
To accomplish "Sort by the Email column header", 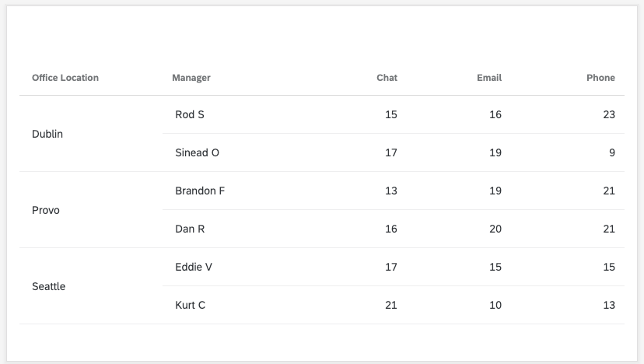I will coord(489,78).
